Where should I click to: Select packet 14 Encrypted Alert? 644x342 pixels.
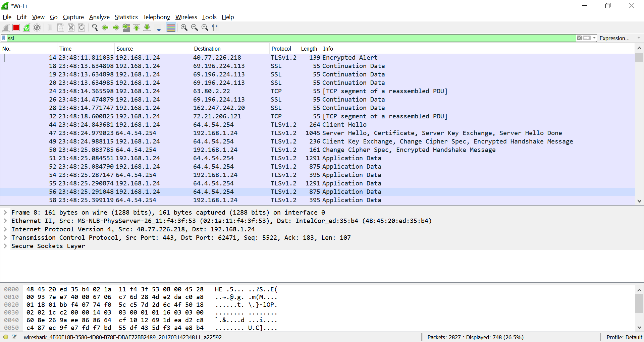coord(317,58)
